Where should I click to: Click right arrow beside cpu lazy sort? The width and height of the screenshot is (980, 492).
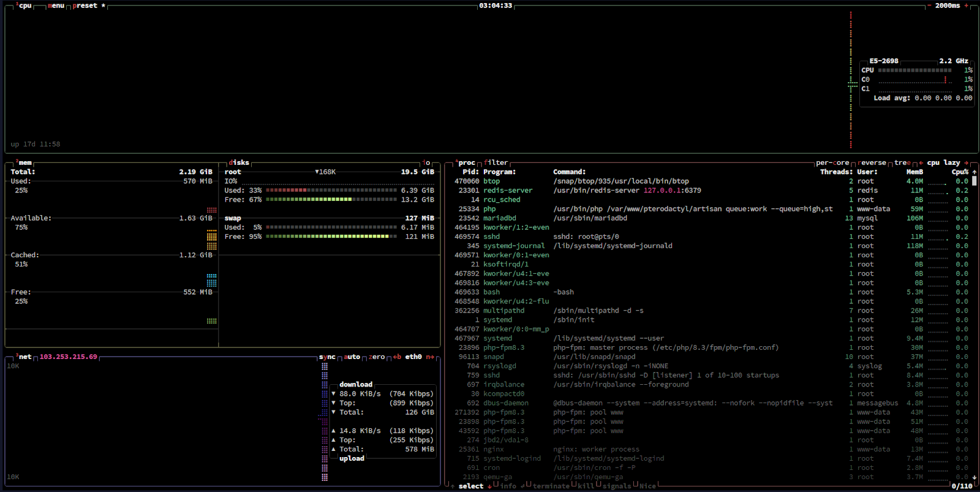click(967, 163)
